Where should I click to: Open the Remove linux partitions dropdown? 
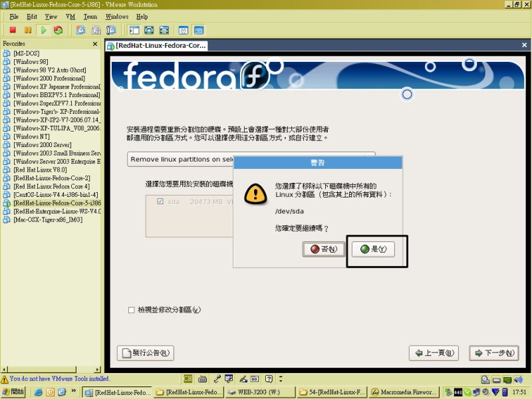(x=251, y=160)
